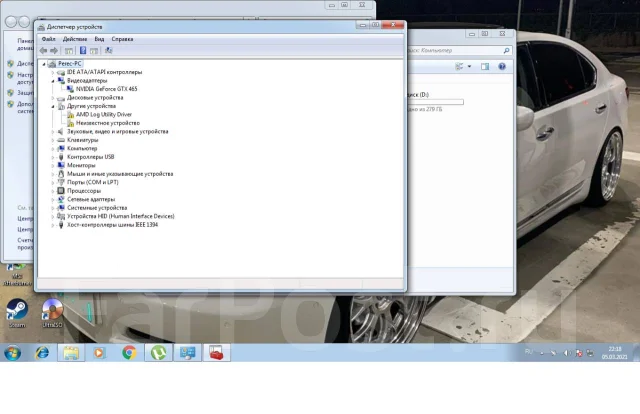This screenshot has width=640, height=414.
Task: Expand the Компьютер category
Action: 53,149
